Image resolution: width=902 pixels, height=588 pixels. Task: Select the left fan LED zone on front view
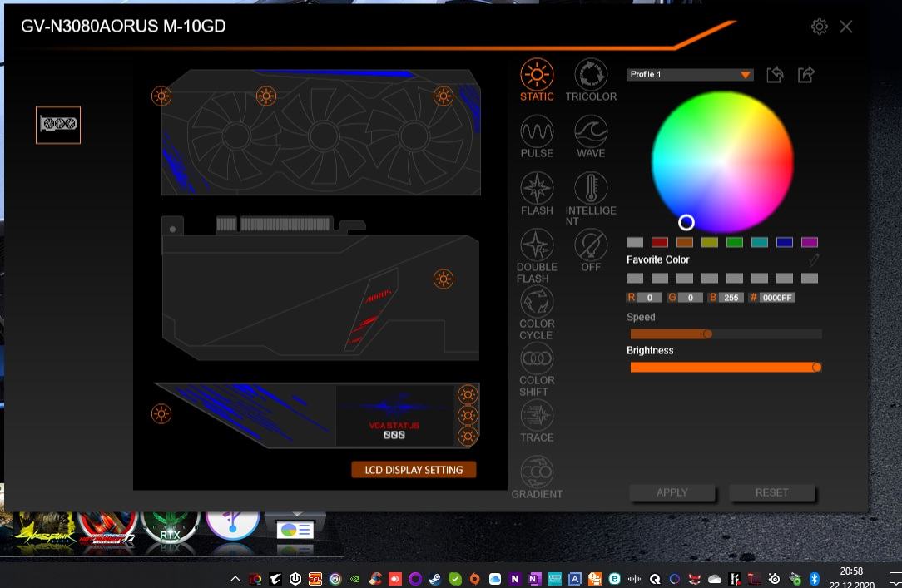161,96
